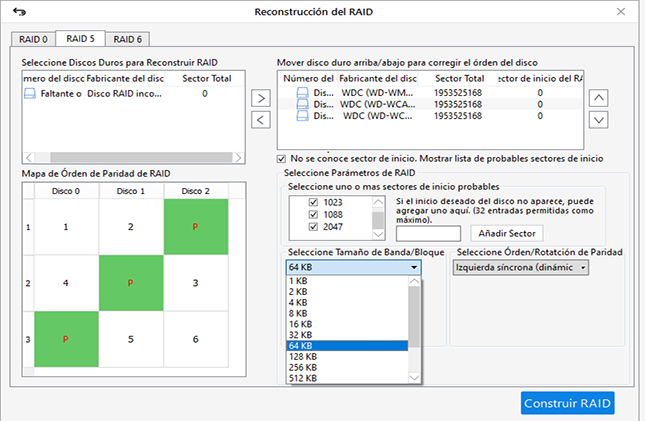Screen dimensions: 645x421
Task: Collapse the 64 KB block size dropdown
Action: click(414, 267)
